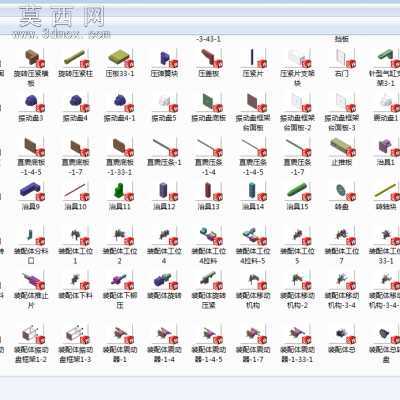Select the 装配体震动器-1-33-1 assembly thumbnail
The width and height of the screenshot is (400, 400).
click(297, 334)
